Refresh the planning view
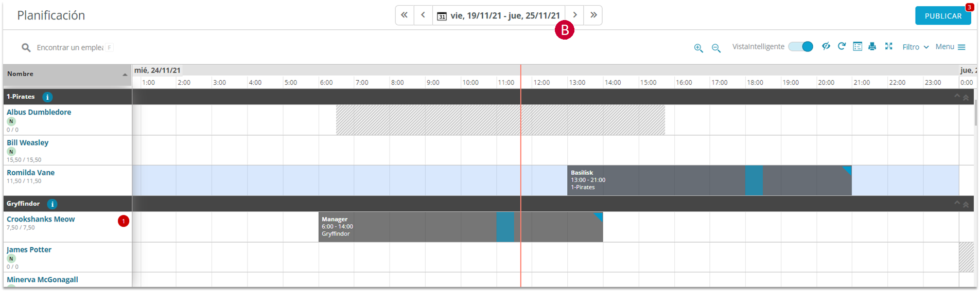Viewport: 980px width, 292px height. 842,46
